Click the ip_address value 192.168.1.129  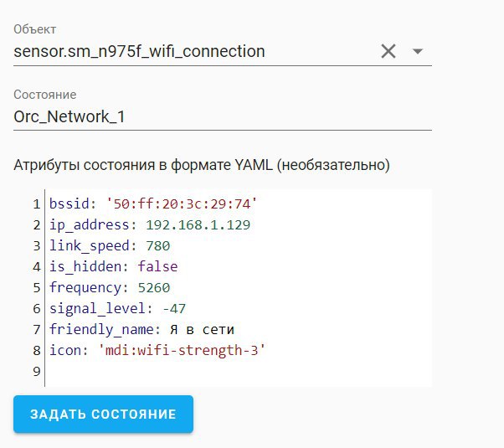198,224
